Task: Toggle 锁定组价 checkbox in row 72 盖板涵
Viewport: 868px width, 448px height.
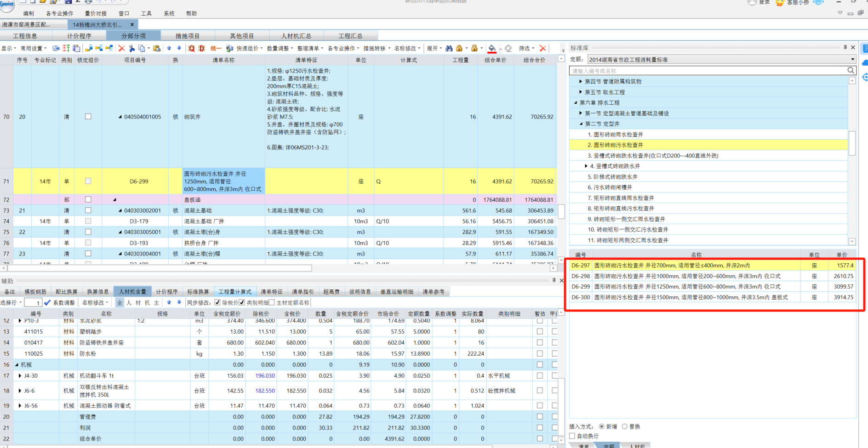Action: click(88, 199)
